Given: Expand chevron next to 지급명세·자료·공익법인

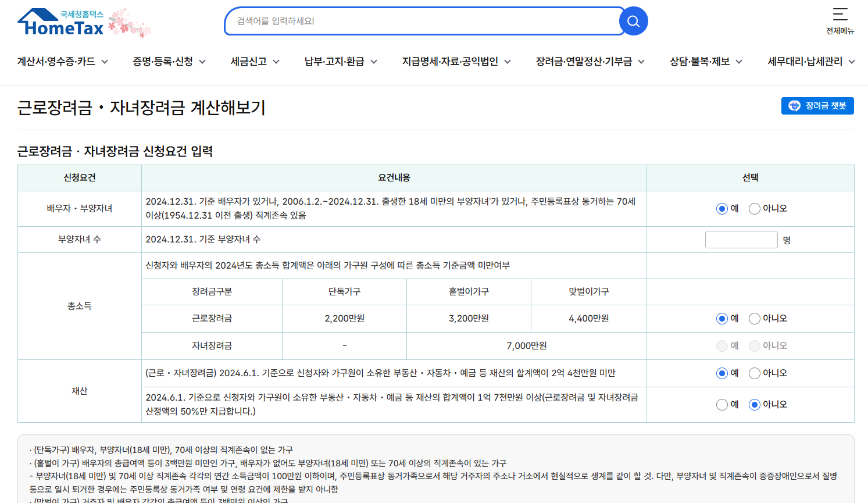Looking at the screenshot, I should click(x=508, y=62).
